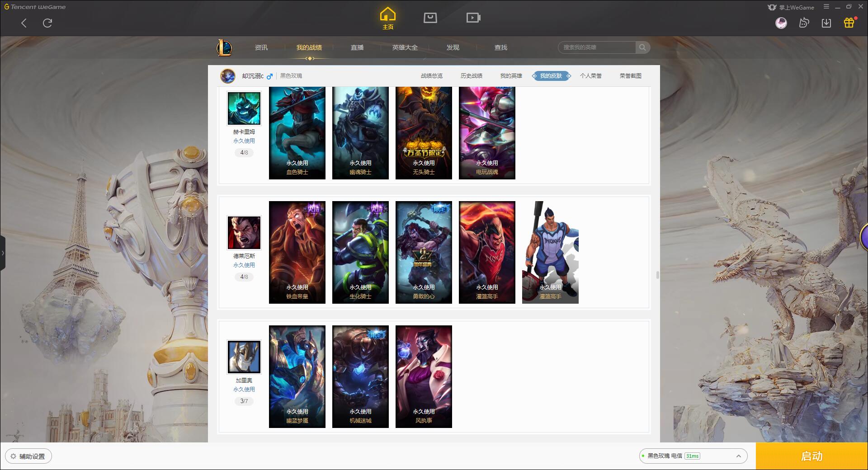The height and width of the screenshot is (470, 868).
Task: Click the user avatar in top right
Action: point(781,23)
